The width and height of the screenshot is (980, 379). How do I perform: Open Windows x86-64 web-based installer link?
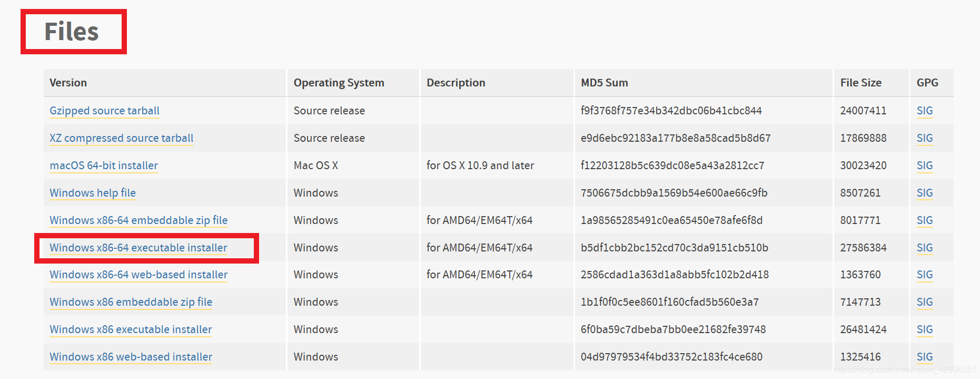138,275
